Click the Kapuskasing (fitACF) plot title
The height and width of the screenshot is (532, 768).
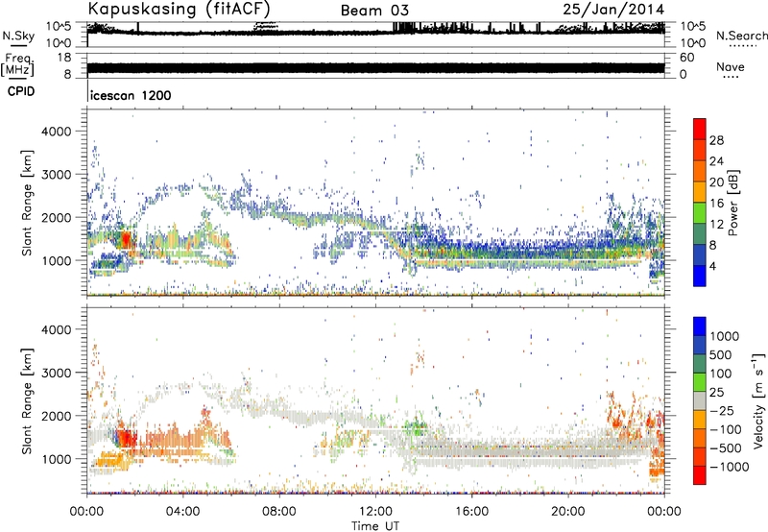179,9
